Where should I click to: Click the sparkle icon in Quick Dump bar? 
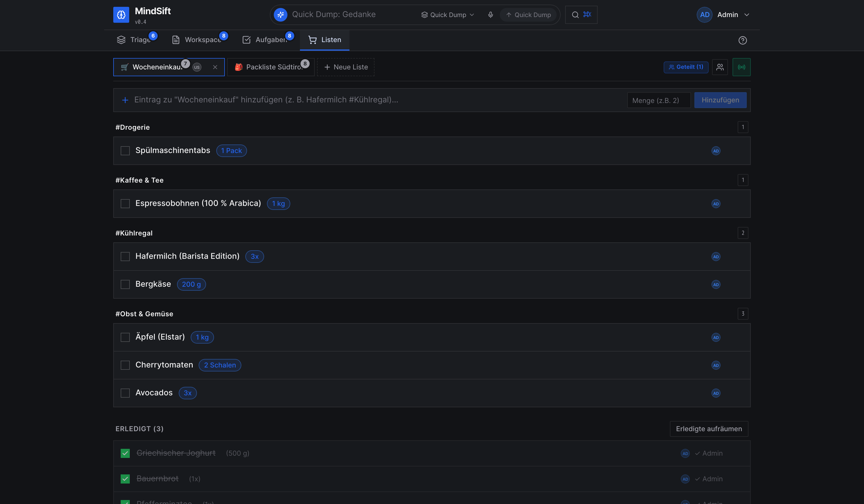(x=280, y=15)
